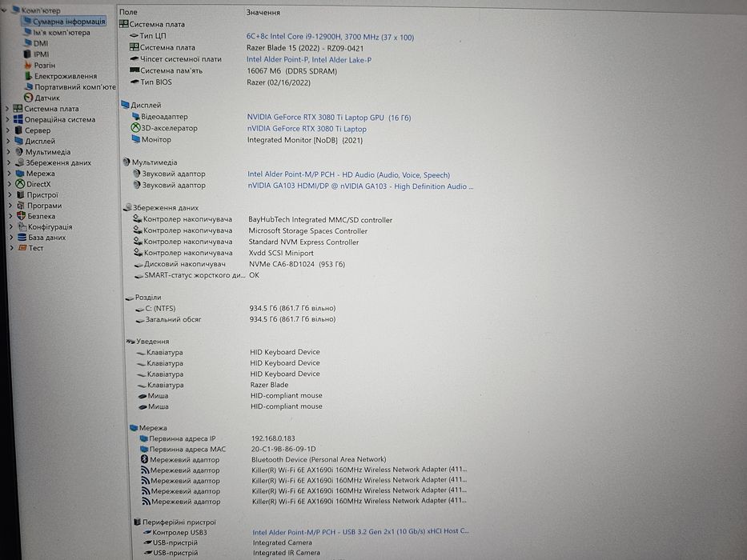Open nVIDIA GA103 HDMI/DP audio link
Viewport: 747px width, 560px height.
point(360,186)
